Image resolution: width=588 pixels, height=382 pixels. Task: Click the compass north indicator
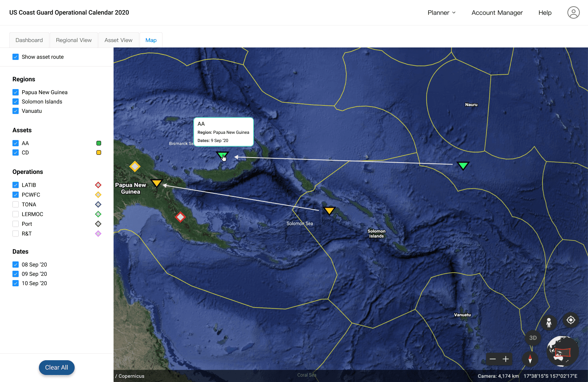pos(530,359)
